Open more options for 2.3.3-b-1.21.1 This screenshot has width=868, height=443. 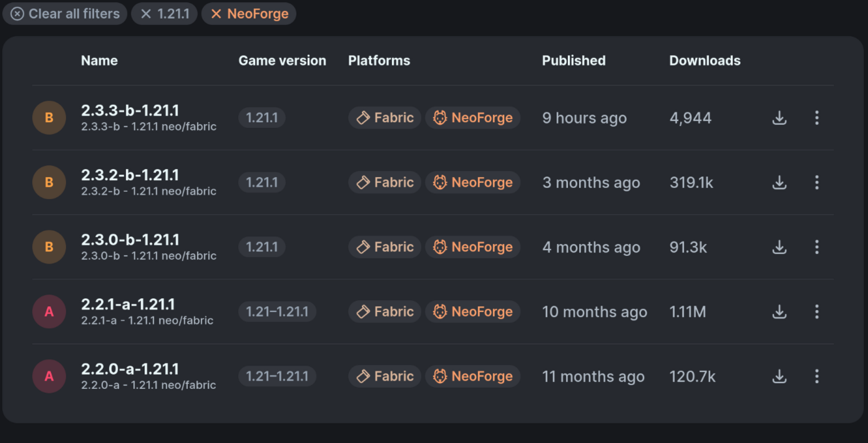click(816, 118)
